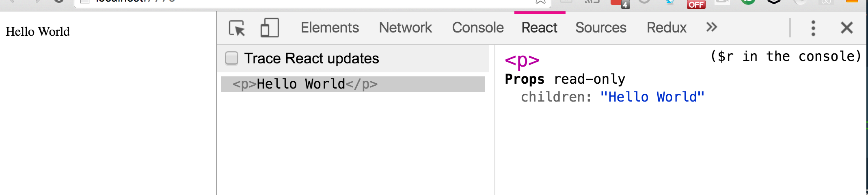Show more DevTools tabs via double chevron
Screen dimensions: 868x195
(x=711, y=27)
